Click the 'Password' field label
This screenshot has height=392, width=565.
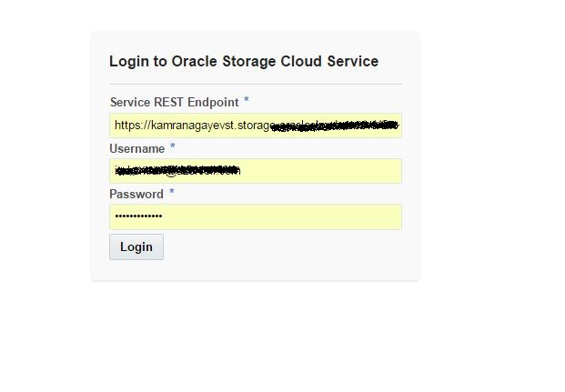pos(136,194)
